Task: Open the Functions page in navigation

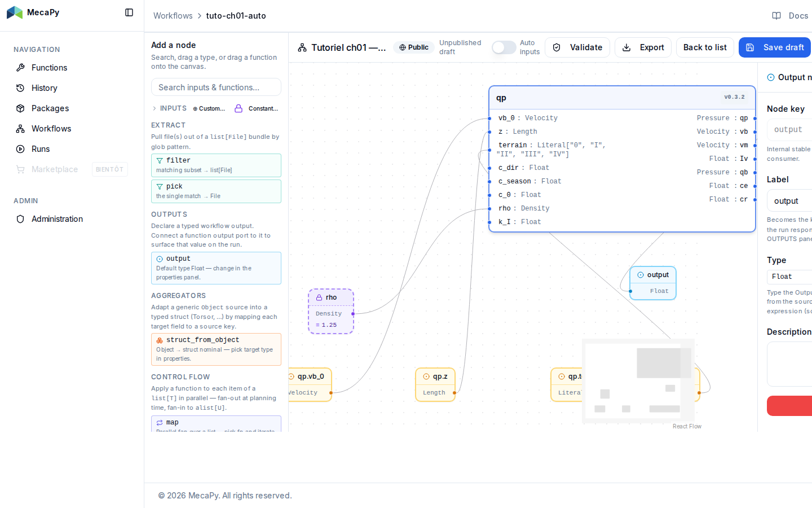Action: pos(72,68)
